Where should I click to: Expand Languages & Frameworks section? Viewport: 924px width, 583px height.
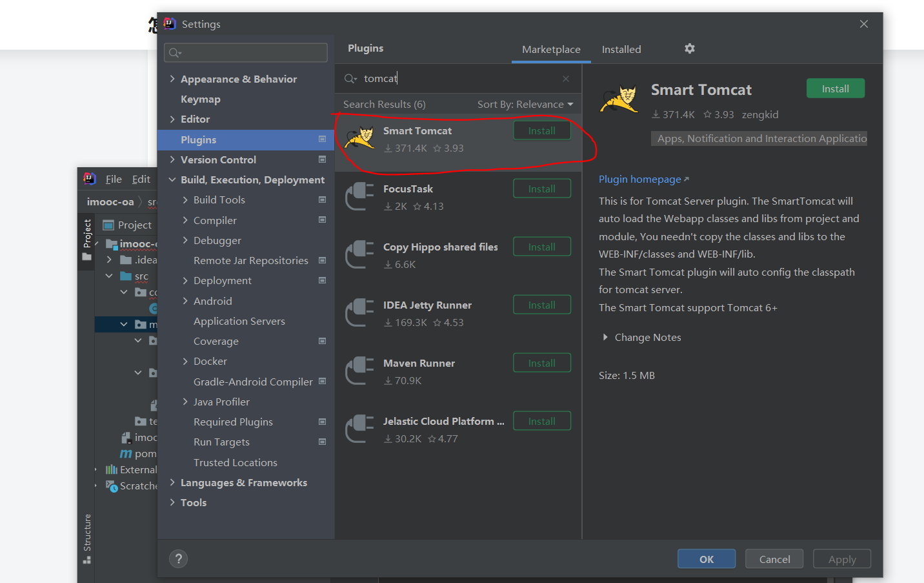(x=172, y=482)
